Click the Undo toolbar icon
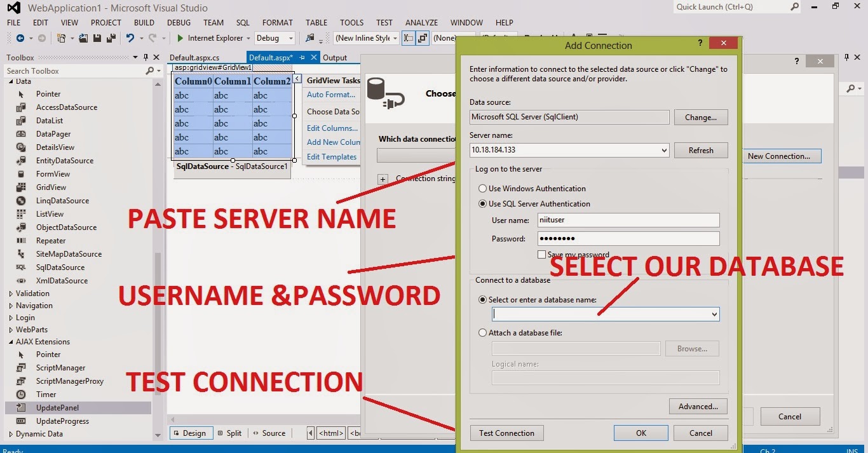The height and width of the screenshot is (453, 868). [130, 38]
